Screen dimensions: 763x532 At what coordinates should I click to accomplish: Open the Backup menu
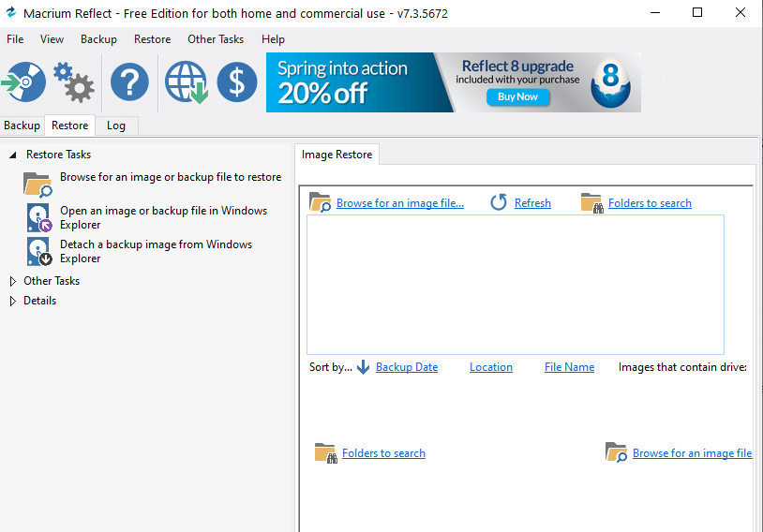click(98, 39)
